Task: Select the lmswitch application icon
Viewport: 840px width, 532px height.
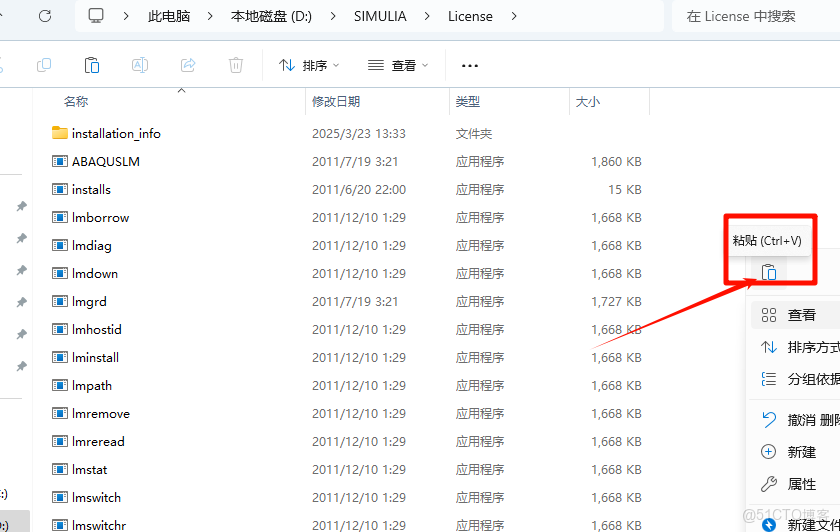Action: pyautogui.click(x=59, y=497)
